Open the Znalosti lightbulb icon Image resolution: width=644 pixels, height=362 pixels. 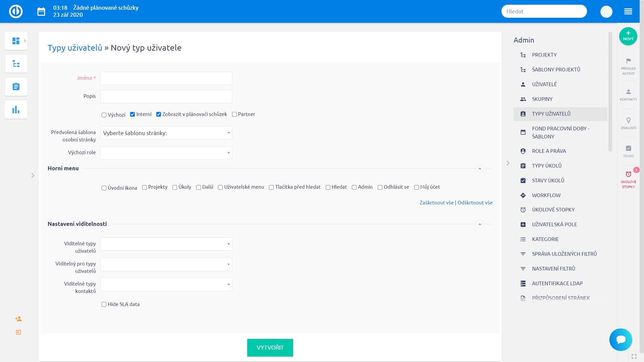[x=628, y=123]
